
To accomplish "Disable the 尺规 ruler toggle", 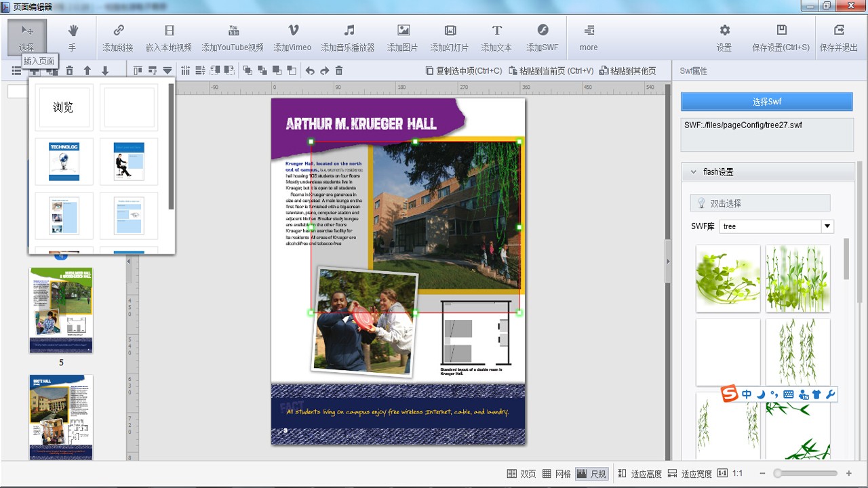I will (x=591, y=474).
